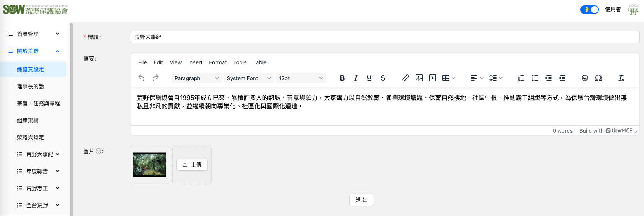Viewport: 644px width, 216px height.
Task: Click the 送出 submit button
Action: pos(362,200)
